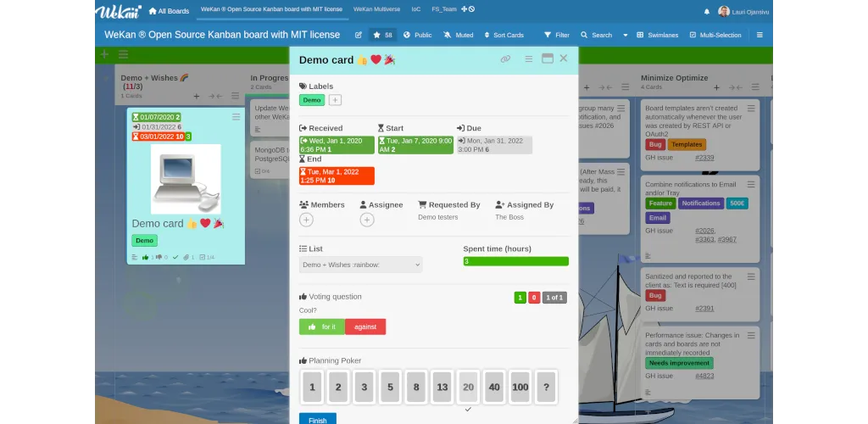Close the Demo card detail
Viewport: 868px width, 424px height.
pyautogui.click(x=564, y=59)
